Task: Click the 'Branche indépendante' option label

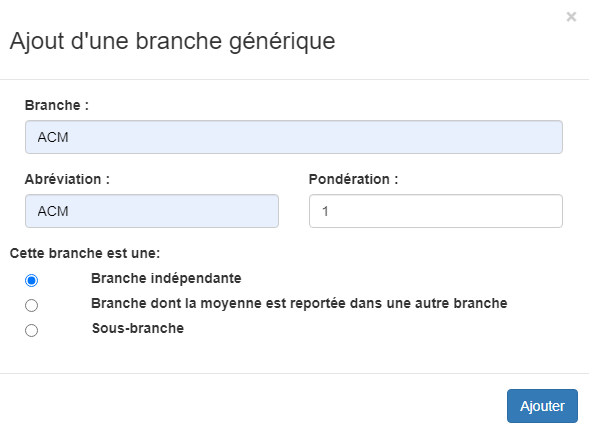Action: click(166, 278)
